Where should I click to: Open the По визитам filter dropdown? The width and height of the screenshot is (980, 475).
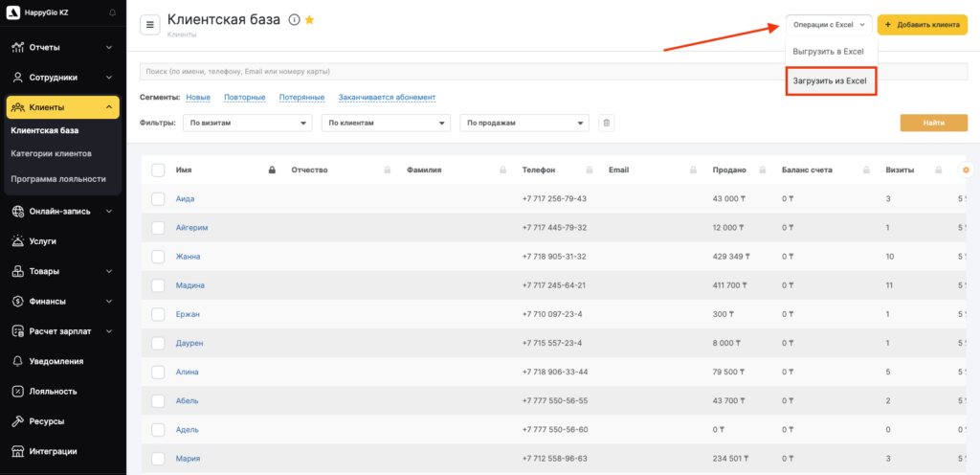[x=248, y=123]
